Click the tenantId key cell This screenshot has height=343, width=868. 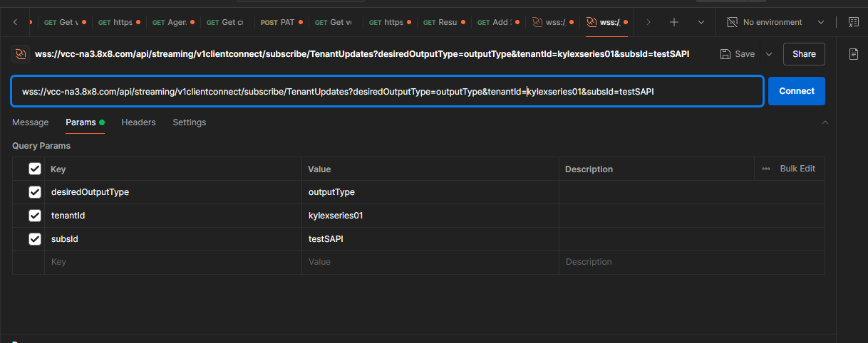coord(173,216)
